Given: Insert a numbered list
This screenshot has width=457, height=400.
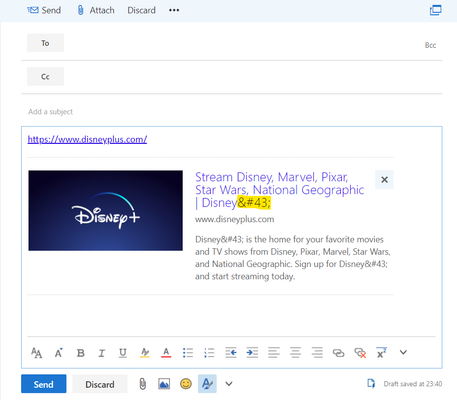Looking at the screenshot, I should (209, 353).
